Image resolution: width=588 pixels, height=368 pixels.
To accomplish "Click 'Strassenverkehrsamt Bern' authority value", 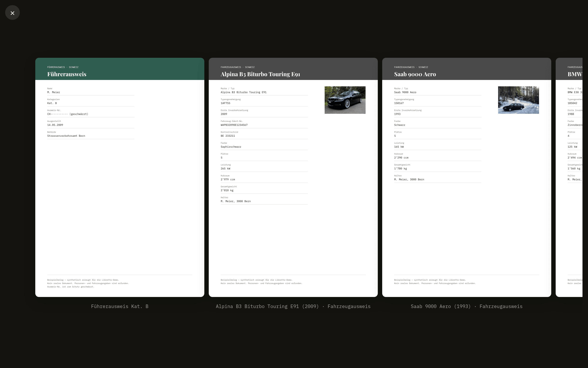I will [66, 136].
